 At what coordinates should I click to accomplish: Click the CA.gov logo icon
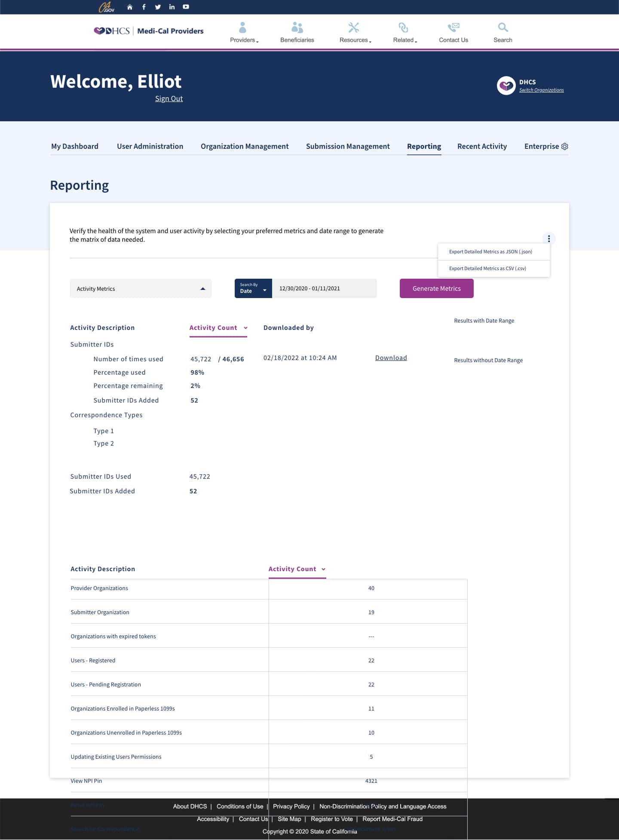(x=106, y=7)
